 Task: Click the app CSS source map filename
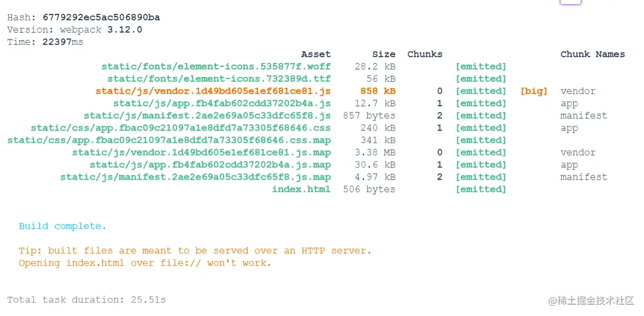pyautogui.click(x=169, y=140)
